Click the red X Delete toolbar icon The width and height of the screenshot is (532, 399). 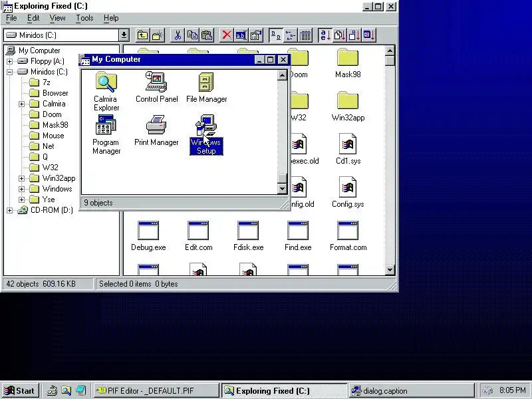pos(226,35)
